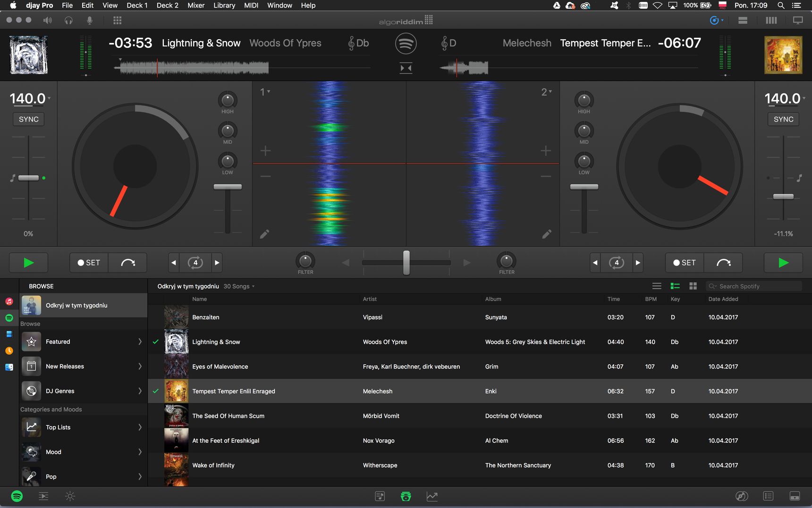
Task: Click deck 1 jump-to-cue arrow button
Action: (128, 263)
